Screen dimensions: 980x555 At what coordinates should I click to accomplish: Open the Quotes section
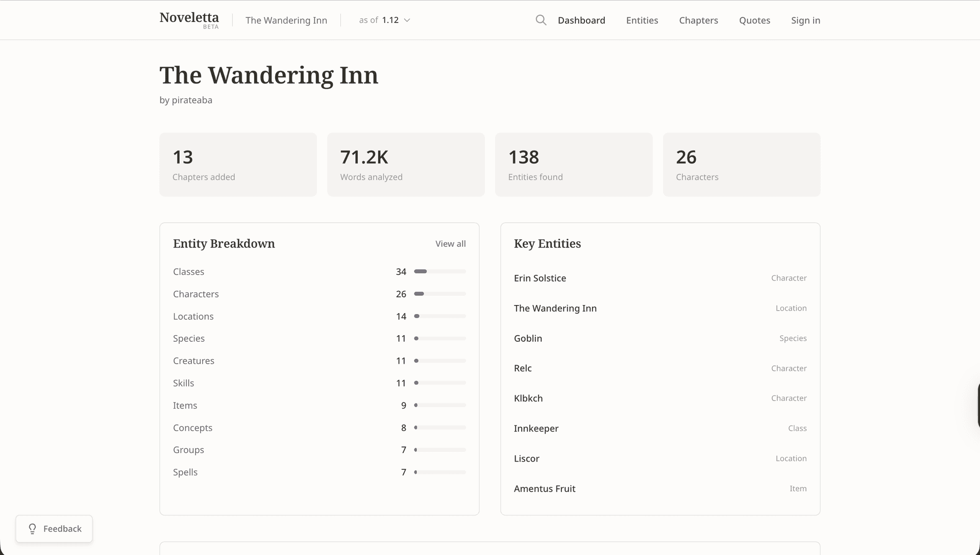tap(754, 20)
